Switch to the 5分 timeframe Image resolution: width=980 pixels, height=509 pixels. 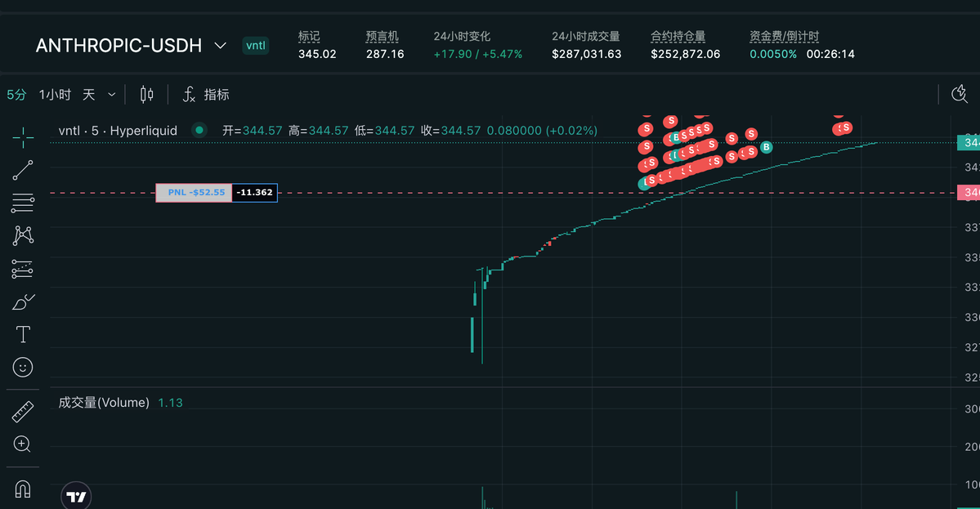point(17,94)
